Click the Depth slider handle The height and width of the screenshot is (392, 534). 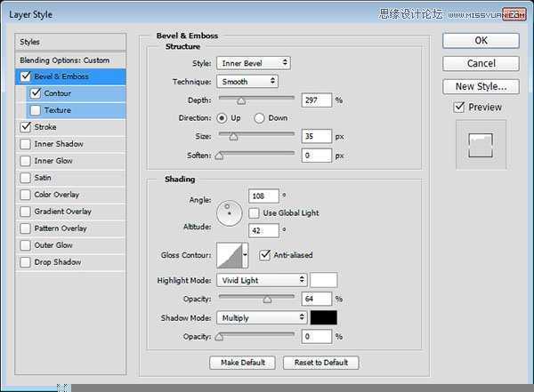pos(241,100)
